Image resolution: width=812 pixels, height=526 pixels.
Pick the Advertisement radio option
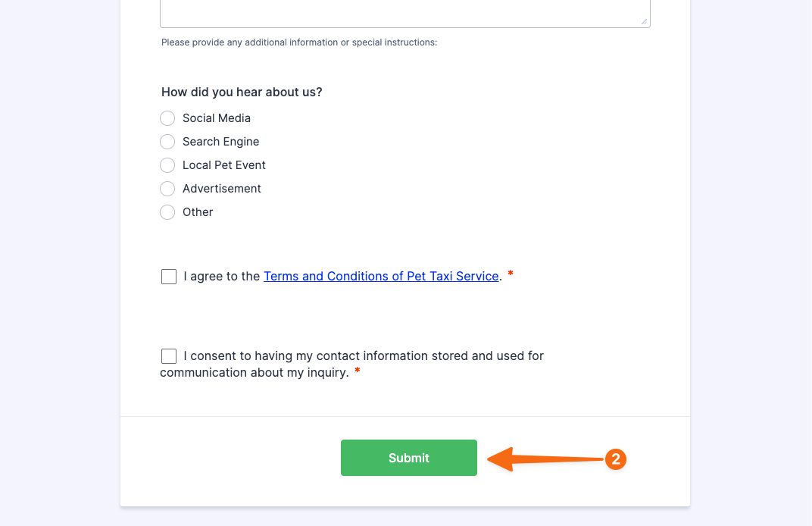pyautogui.click(x=167, y=189)
